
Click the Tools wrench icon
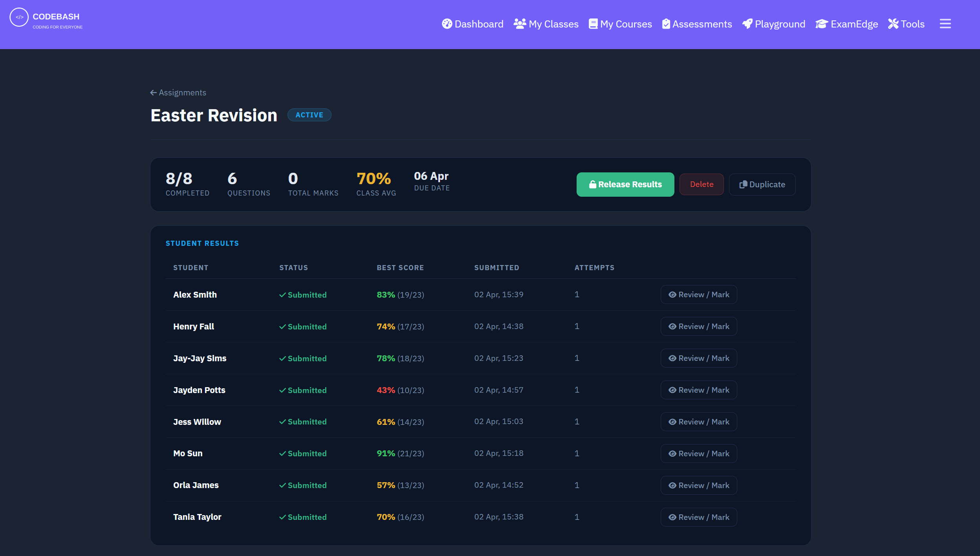coord(893,24)
